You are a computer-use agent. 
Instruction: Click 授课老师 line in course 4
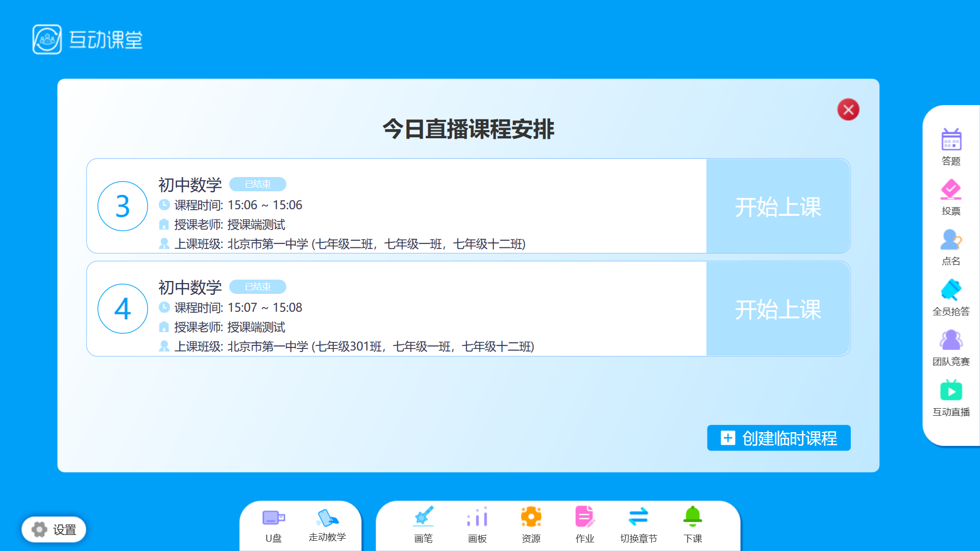tap(230, 327)
